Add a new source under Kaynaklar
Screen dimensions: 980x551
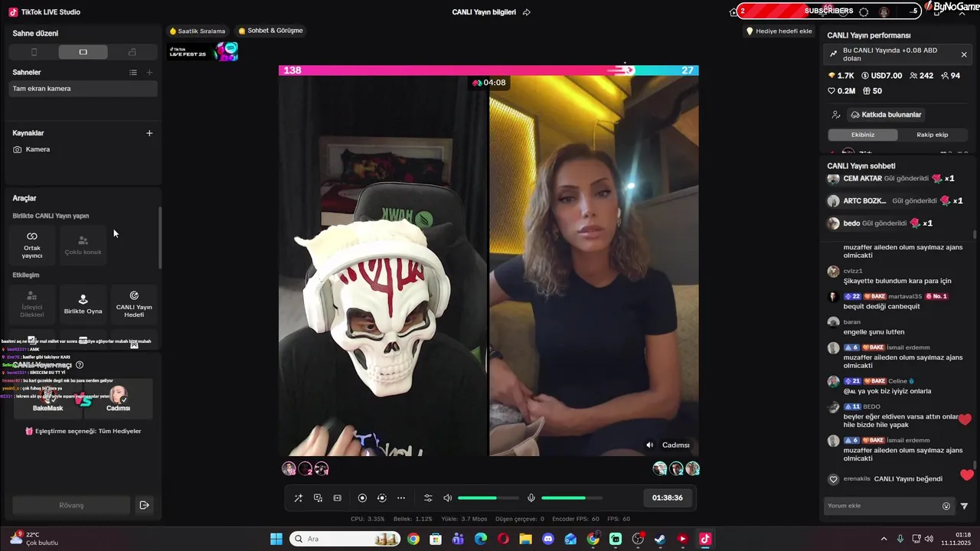pyautogui.click(x=149, y=133)
